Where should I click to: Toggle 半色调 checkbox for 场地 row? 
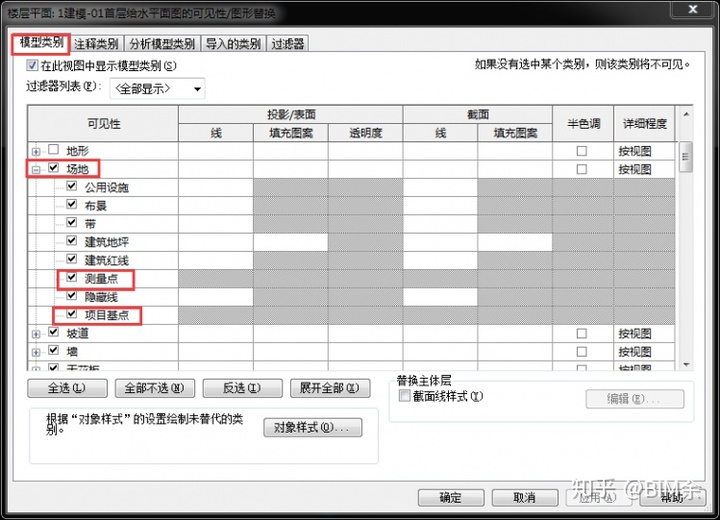[582, 169]
